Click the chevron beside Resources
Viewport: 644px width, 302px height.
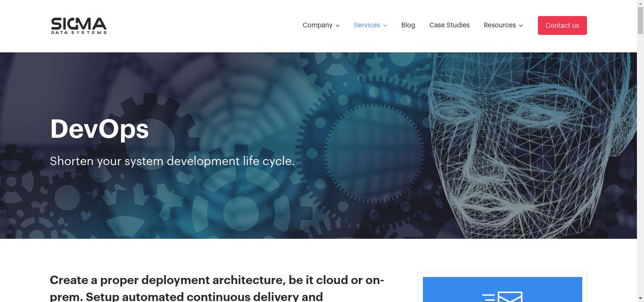click(x=520, y=25)
